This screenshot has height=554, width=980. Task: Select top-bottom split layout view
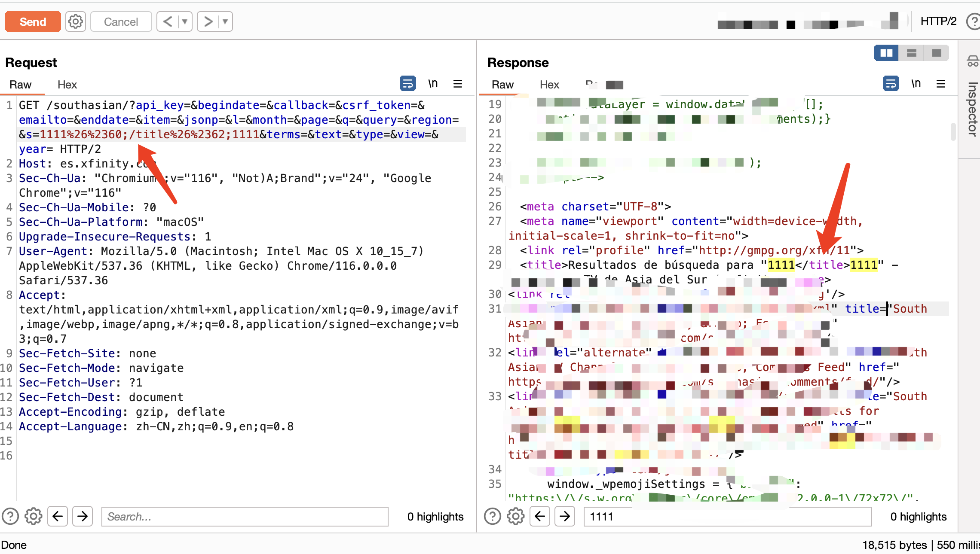911,53
